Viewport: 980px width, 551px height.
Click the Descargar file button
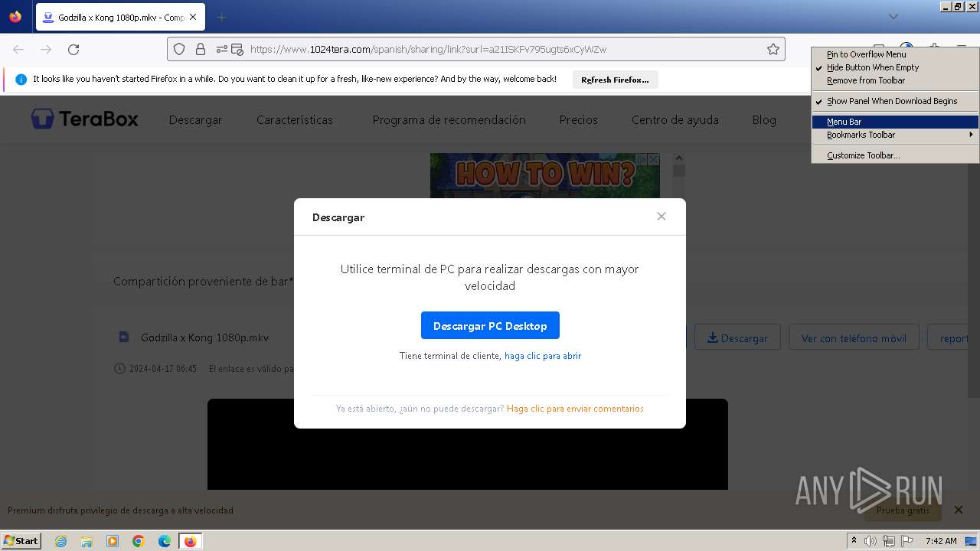[737, 337]
